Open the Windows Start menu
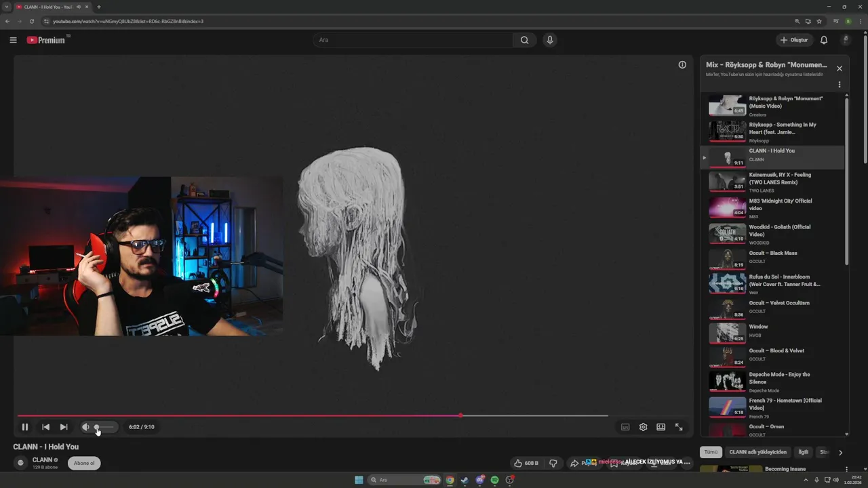The width and height of the screenshot is (868, 488). [x=359, y=480]
